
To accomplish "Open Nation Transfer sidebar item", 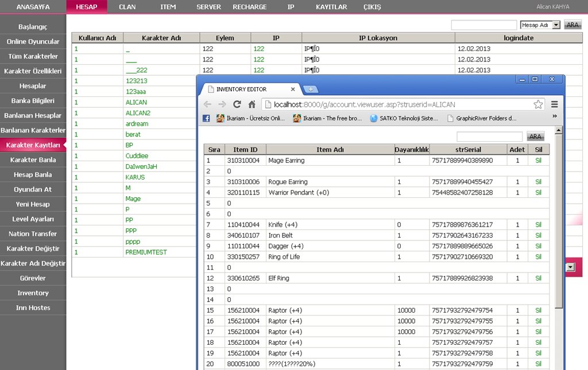I will [33, 233].
